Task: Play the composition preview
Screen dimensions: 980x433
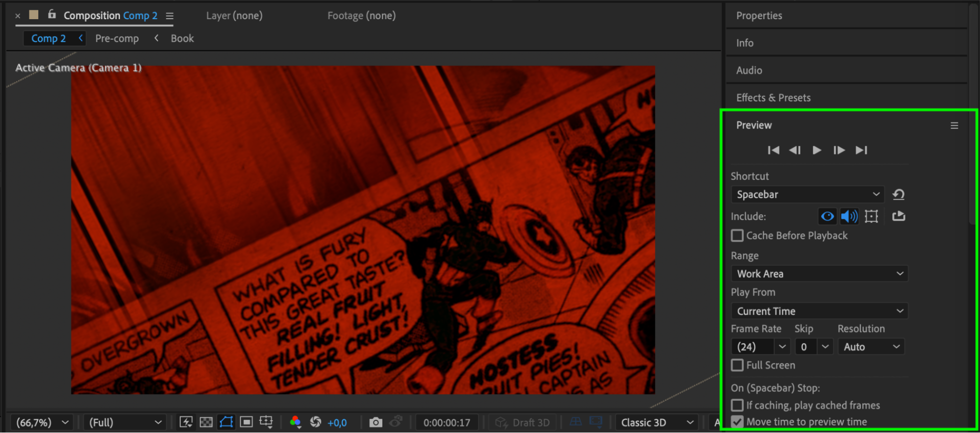Action: pyautogui.click(x=816, y=150)
